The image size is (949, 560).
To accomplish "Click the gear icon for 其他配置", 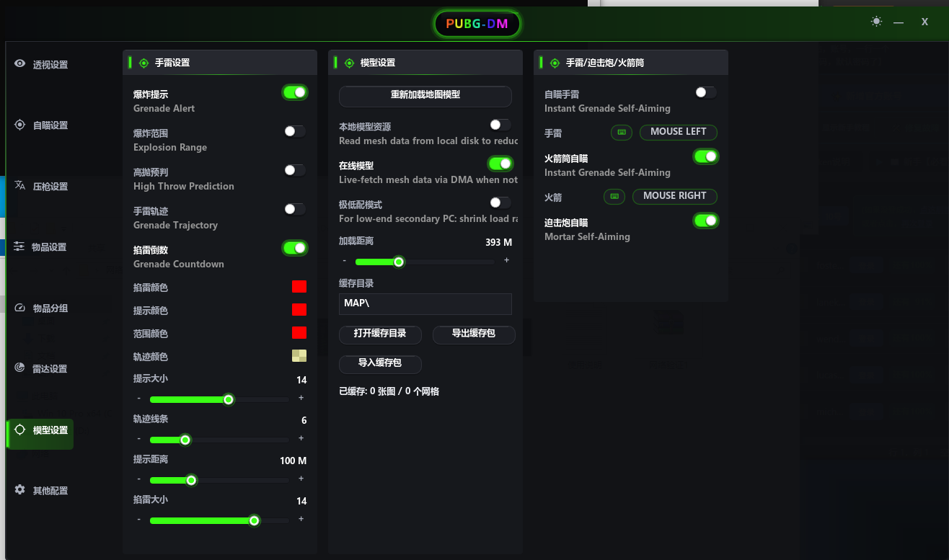I will (x=19, y=490).
